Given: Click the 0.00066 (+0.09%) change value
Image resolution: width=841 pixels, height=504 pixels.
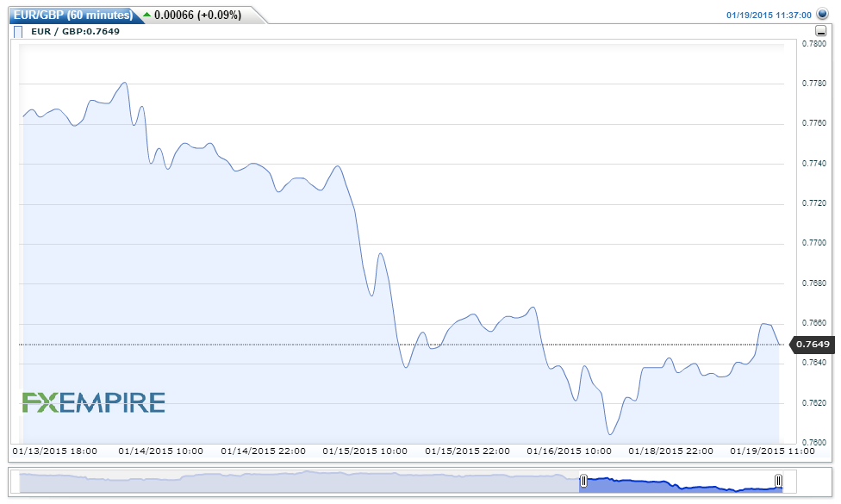Looking at the screenshot, I should click(197, 15).
